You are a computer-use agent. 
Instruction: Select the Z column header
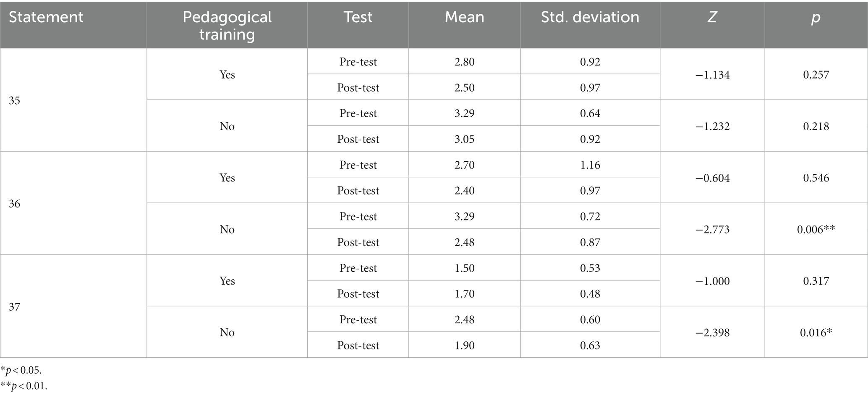coord(712,17)
